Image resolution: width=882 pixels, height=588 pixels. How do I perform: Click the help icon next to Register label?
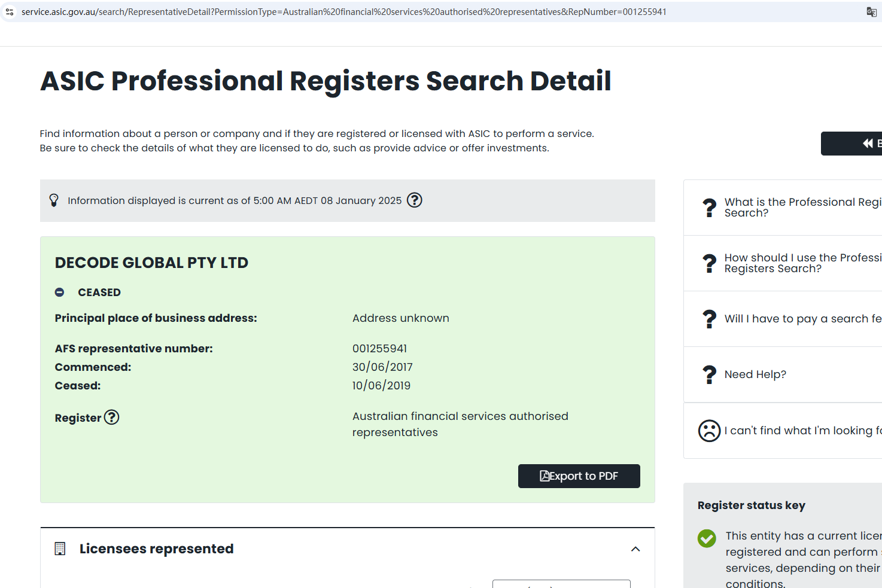coord(112,418)
